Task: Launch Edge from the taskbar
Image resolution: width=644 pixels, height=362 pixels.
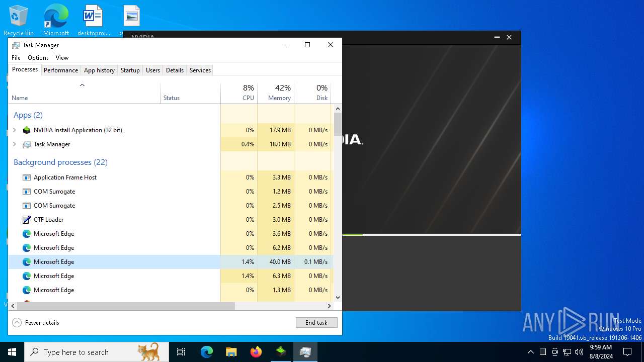Action: pos(207,352)
